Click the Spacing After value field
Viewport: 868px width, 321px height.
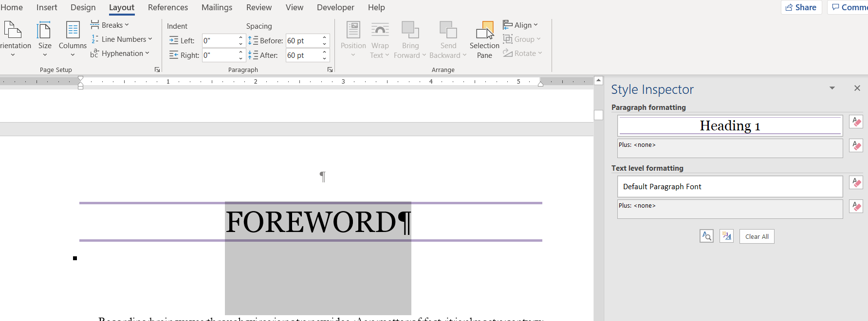pos(303,55)
